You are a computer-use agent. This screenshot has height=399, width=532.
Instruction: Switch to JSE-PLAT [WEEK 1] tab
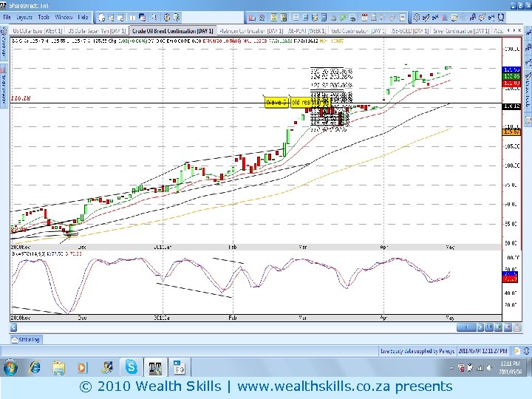[x=307, y=31]
